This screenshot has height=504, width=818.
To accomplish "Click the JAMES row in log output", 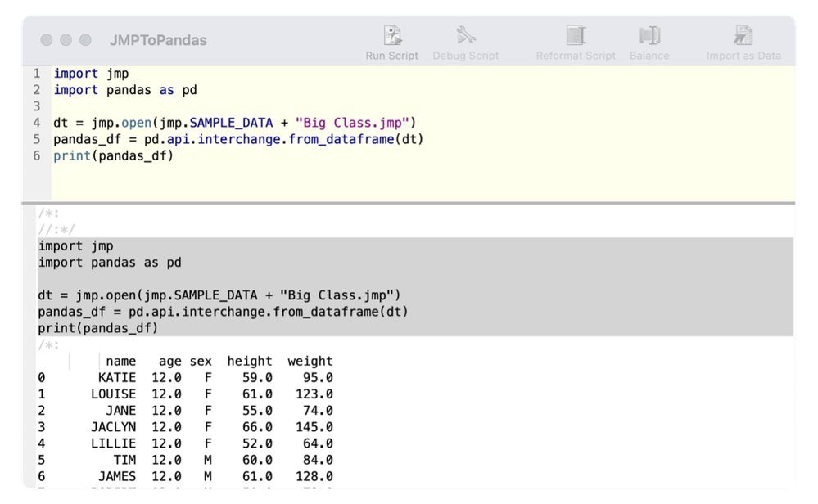I will [117, 476].
